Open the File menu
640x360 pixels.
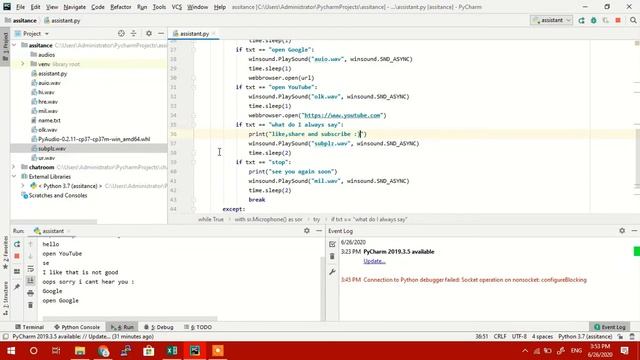20,7
